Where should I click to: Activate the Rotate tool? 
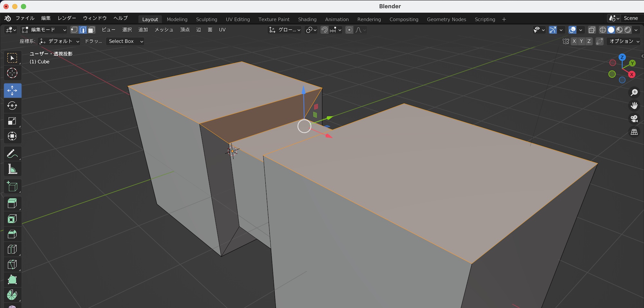tap(12, 106)
